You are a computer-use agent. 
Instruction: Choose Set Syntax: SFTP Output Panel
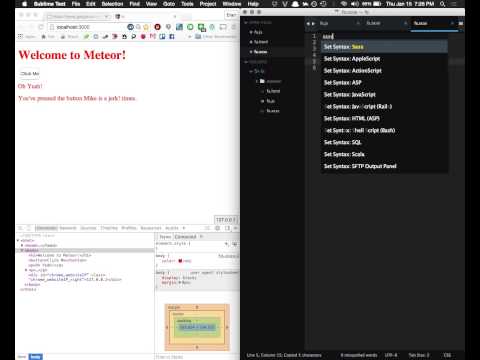point(384,166)
